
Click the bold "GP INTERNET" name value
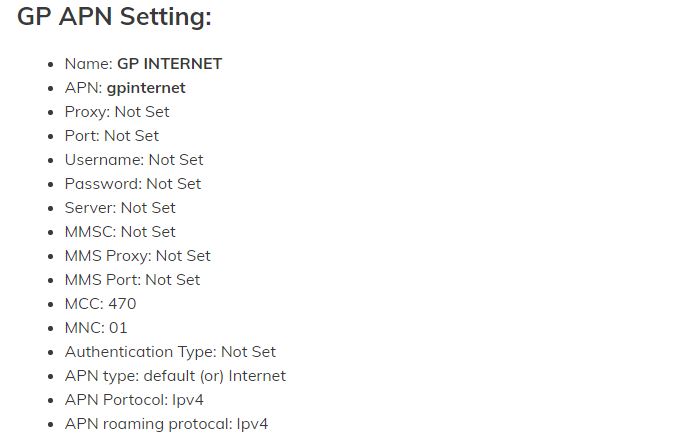(x=169, y=64)
